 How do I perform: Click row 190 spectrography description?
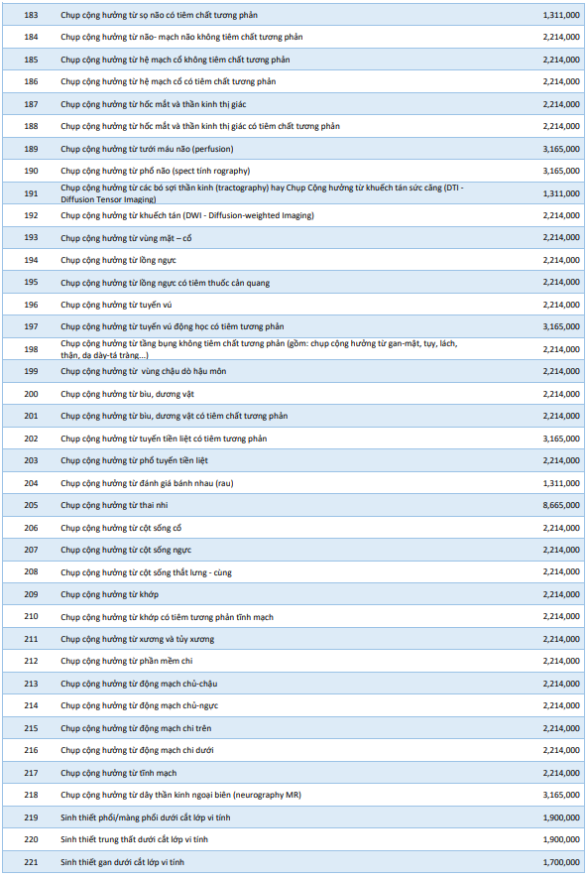[x=156, y=171]
